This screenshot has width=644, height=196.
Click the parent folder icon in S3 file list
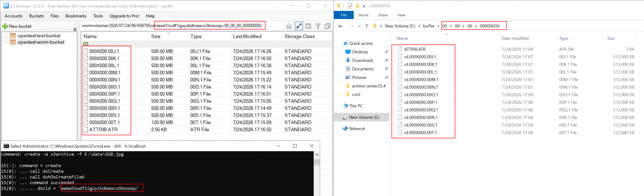(x=86, y=44)
